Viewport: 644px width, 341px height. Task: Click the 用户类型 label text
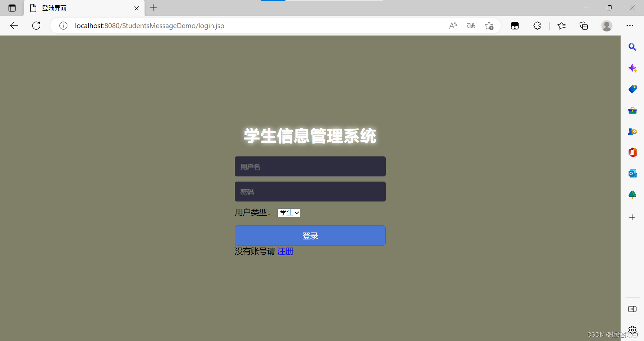point(253,212)
